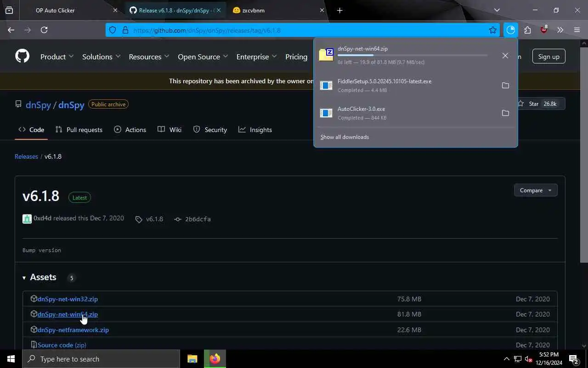588x368 pixels.
Task: Click the GitHub logo icon
Action: click(22, 57)
